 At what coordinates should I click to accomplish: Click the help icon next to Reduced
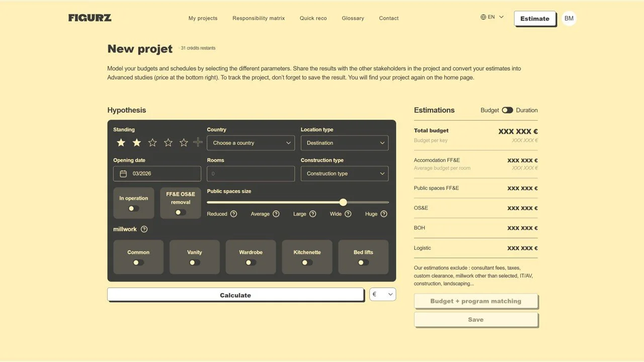tap(233, 214)
